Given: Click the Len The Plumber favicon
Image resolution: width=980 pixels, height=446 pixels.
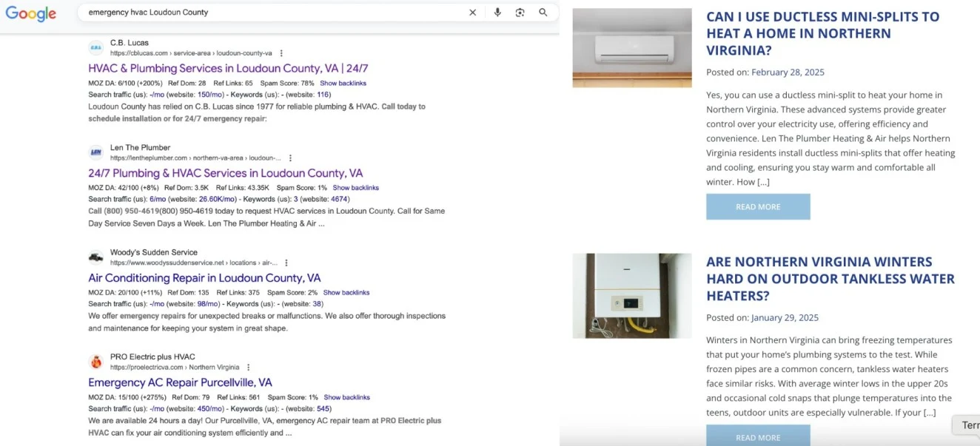Looking at the screenshot, I should (x=96, y=153).
